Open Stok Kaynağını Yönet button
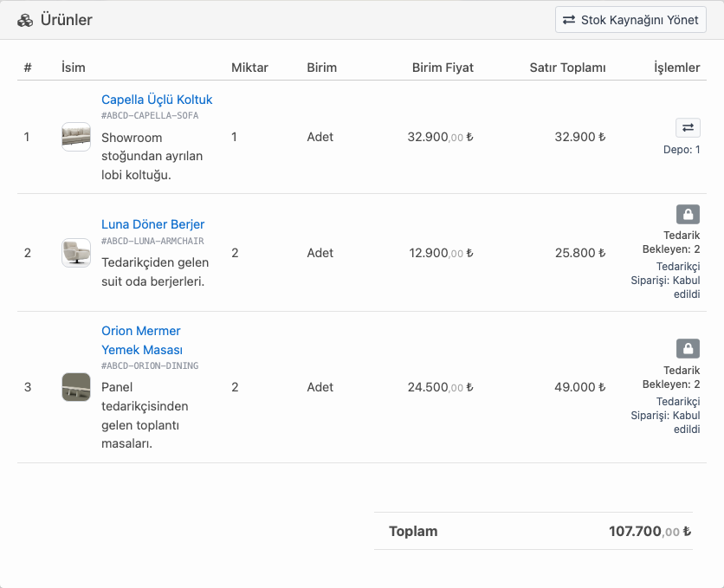 (630, 20)
